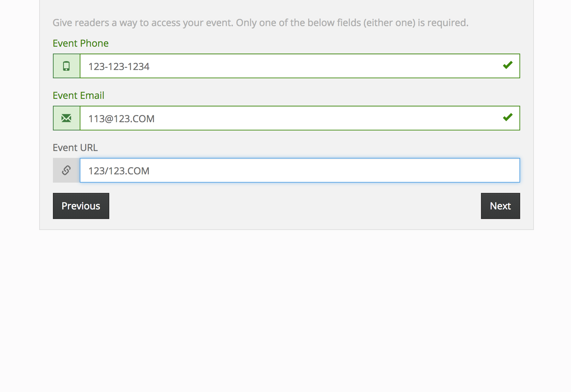Place cursor after .COM in email field
The height and width of the screenshot is (392, 571).
tap(155, 119)
